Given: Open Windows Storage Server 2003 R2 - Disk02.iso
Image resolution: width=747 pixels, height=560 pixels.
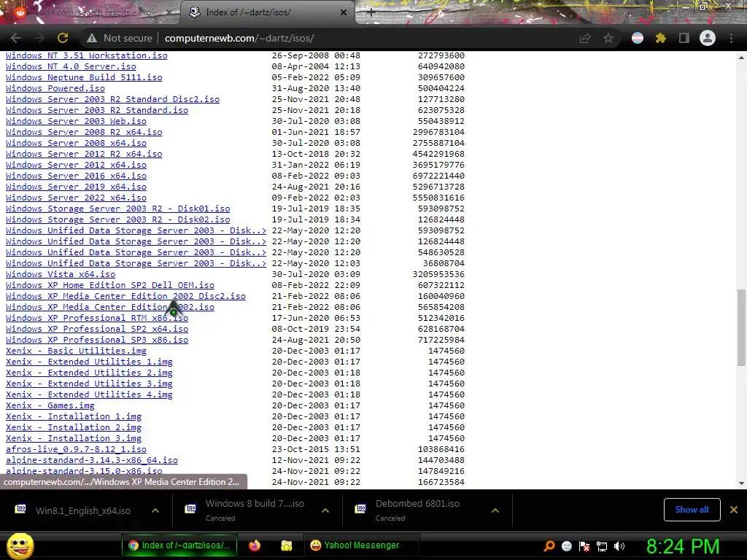Looking at the screenshot, I should point(117,219).
